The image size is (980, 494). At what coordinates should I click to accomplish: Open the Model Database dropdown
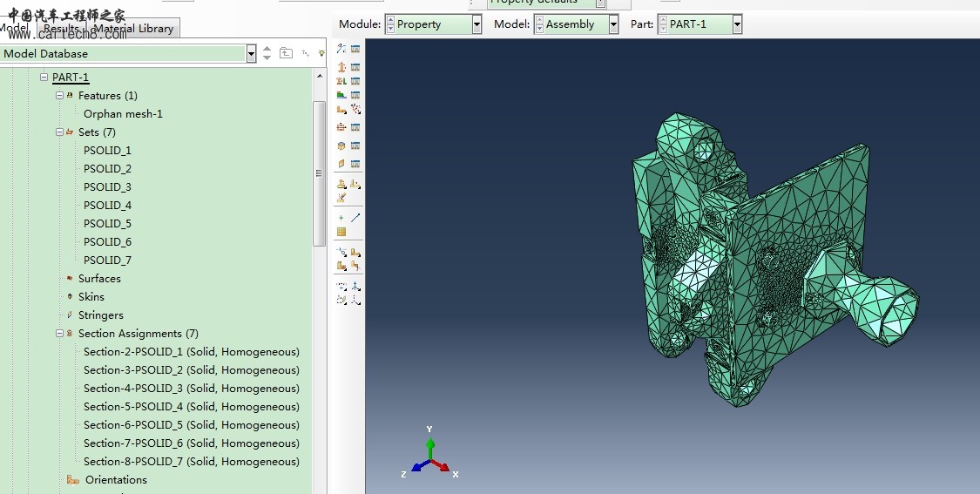[251, 54]
